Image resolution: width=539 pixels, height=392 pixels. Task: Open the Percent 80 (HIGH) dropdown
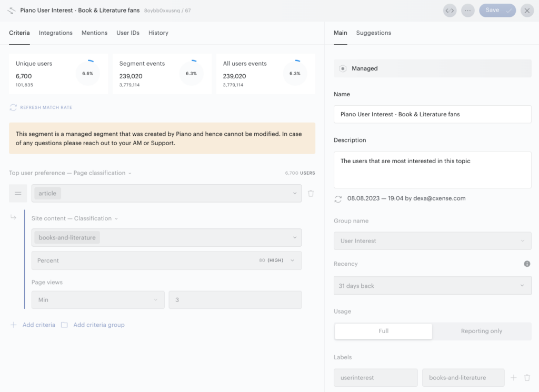[x=167, y=260]
